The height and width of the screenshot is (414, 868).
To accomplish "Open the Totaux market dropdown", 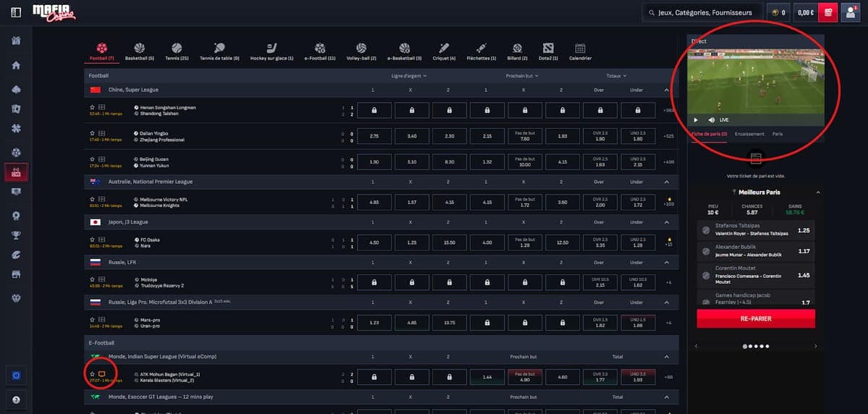I will pyautogui.click(x=618, y=76).
